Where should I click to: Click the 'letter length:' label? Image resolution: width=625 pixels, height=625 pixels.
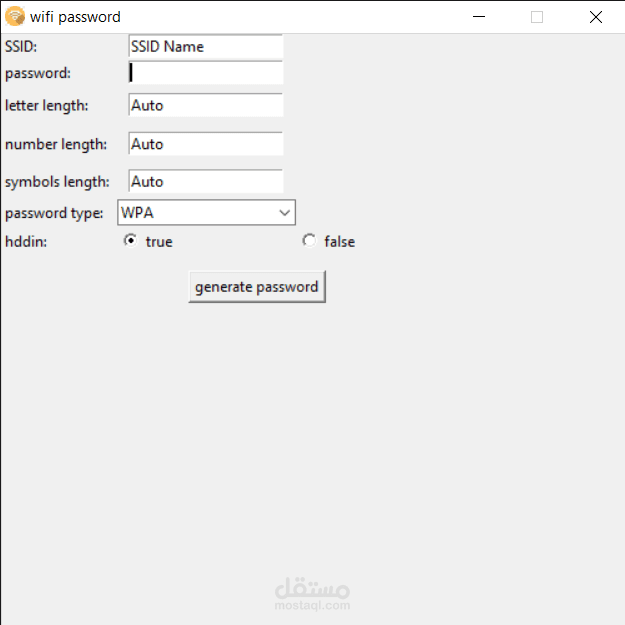point(47,106)
